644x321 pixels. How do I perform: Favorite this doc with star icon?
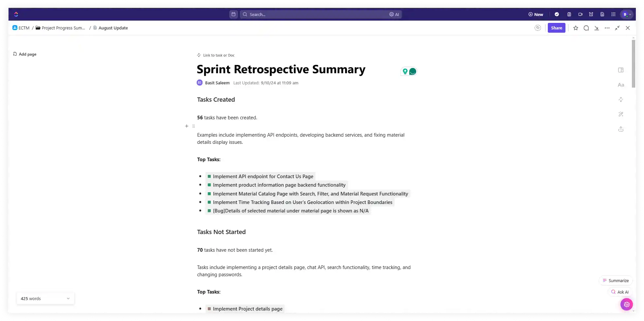(576, 28)
